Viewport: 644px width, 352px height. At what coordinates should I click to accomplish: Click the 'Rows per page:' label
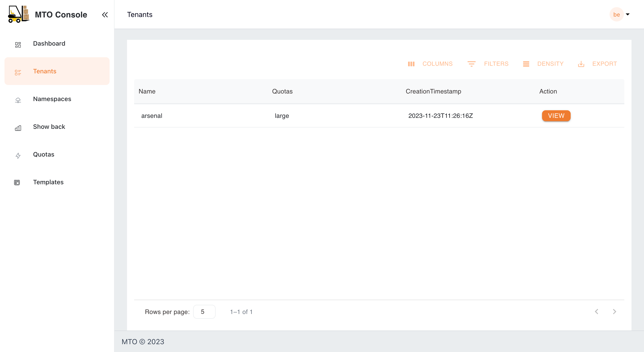[167, 312]
